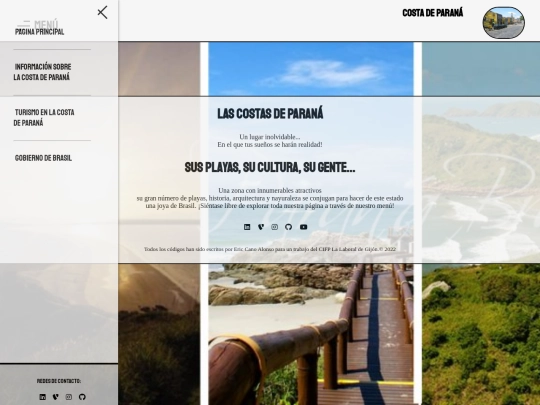This screenshot has height=405, width=540.
Task: Open Información sobre la Costa de Paraná
Action: 43,72
